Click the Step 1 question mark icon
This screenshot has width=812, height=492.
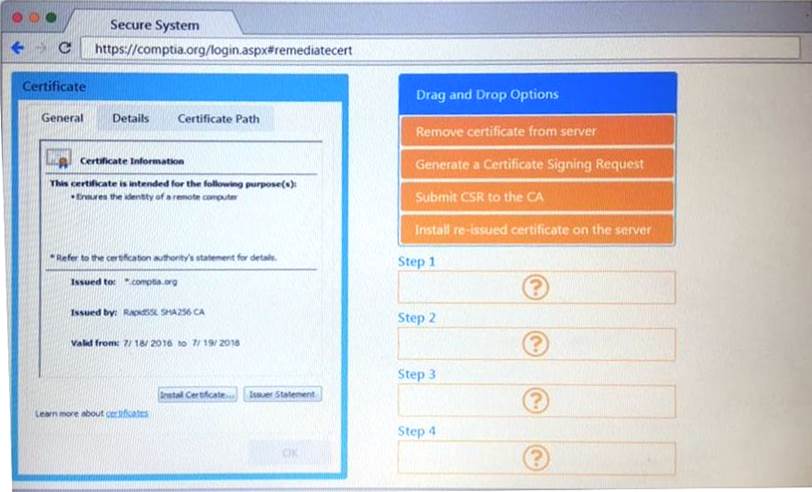point(536,288)
